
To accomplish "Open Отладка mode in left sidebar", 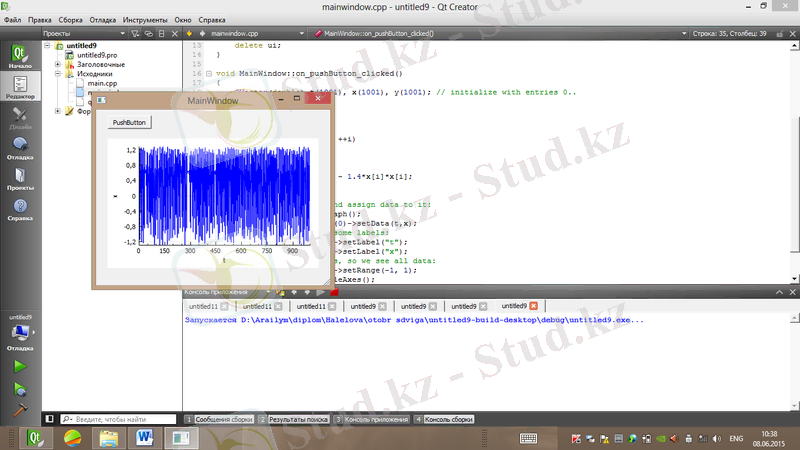I will click(19, 148).
